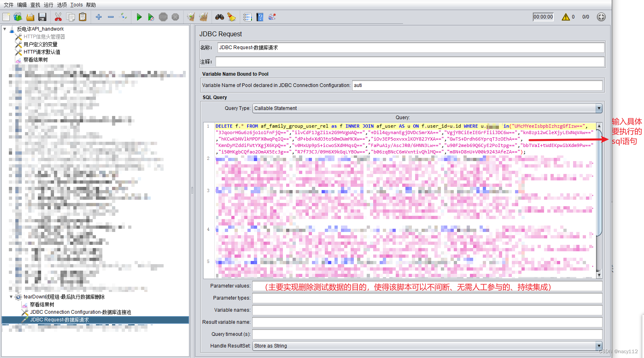Click the Parameter values field
Screen dimensions: 644x358
(427, 286)
